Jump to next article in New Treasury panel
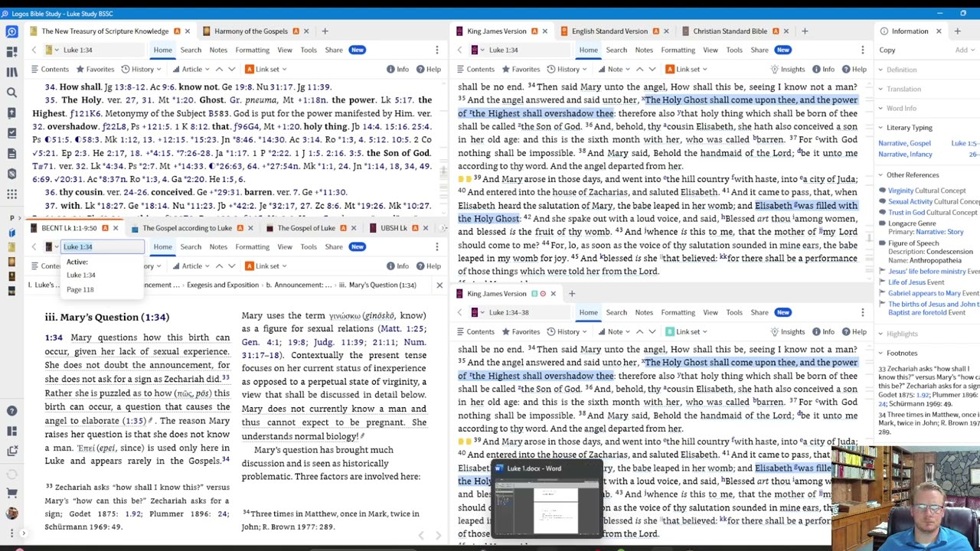The image size is (980, 551). click(231, 69)
